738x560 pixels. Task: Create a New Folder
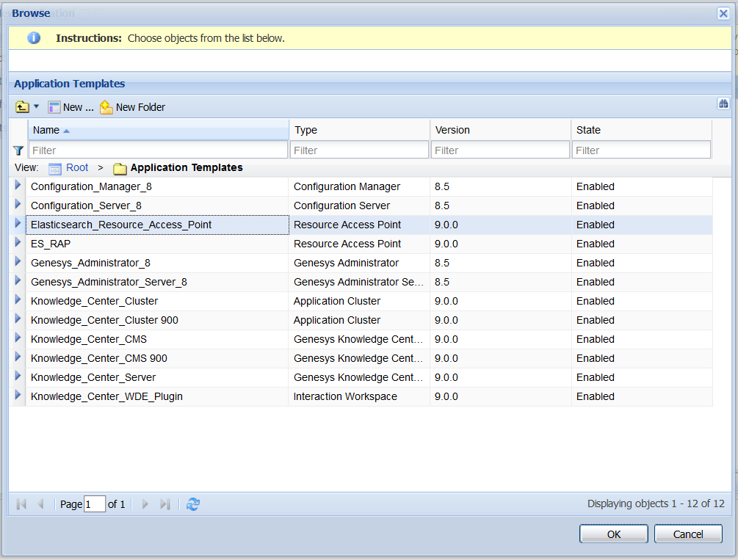pyautogui.click(x=132, y=107)
